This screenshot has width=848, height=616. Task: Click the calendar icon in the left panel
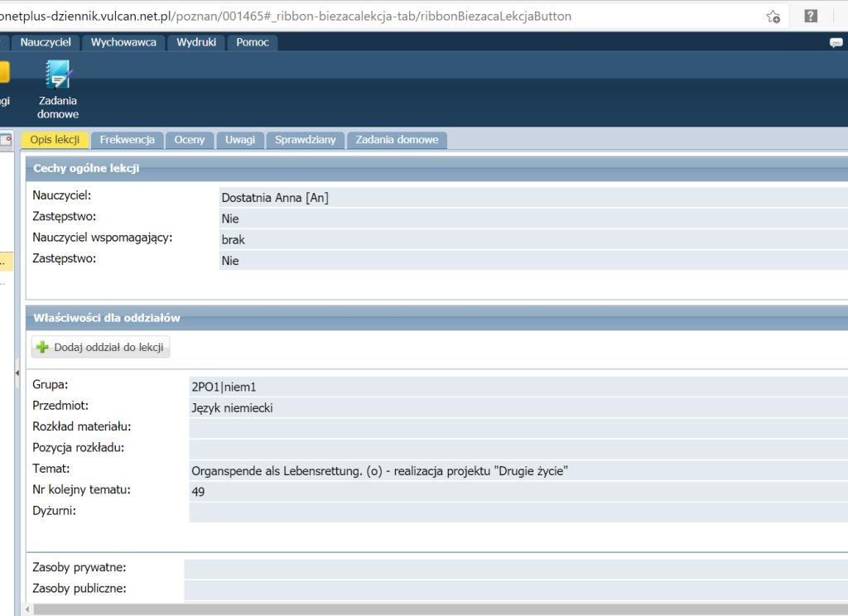click(7, 140)
